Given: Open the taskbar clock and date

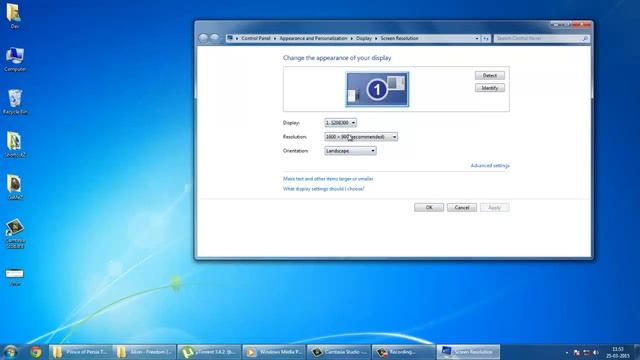Looking at the screenshot, I should pos(618,353).
